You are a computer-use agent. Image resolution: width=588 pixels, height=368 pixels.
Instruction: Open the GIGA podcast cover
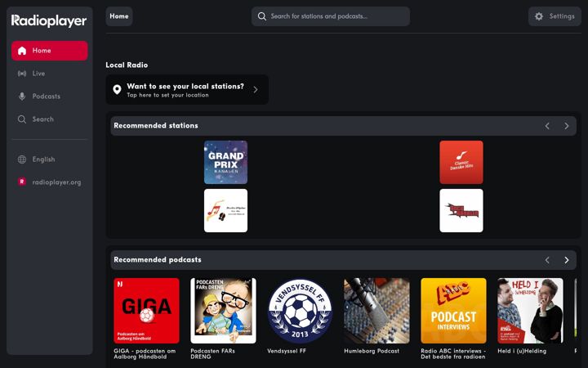pyautogui.click(x=147, y=311)
